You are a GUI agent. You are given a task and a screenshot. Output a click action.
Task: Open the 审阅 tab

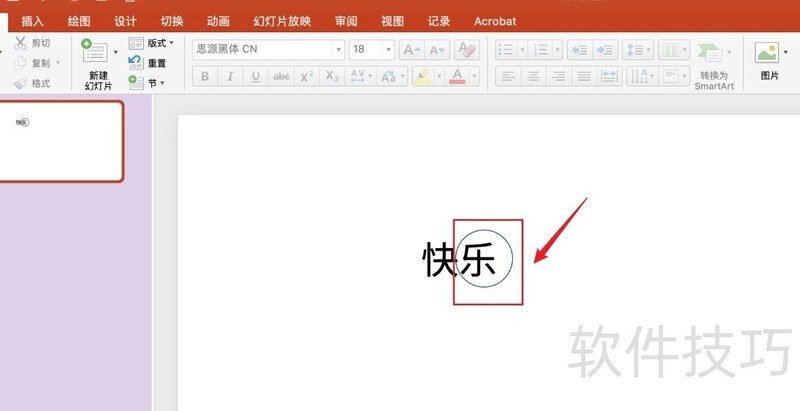346,21
